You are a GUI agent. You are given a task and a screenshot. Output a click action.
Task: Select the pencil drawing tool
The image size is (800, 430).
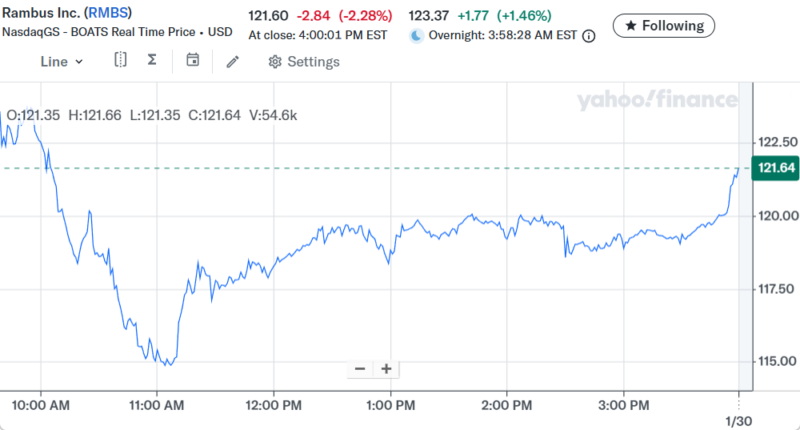point(233,61)
